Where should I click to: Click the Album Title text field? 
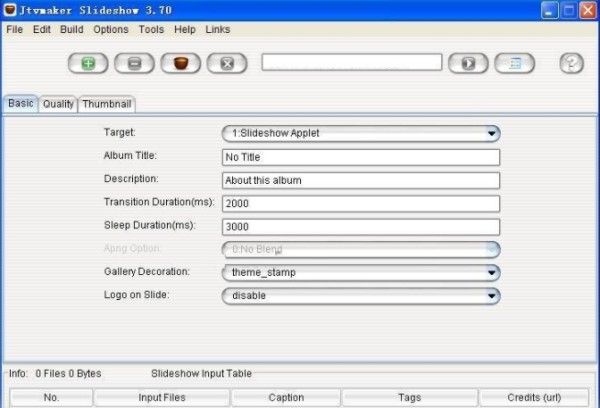pos(360,157)
